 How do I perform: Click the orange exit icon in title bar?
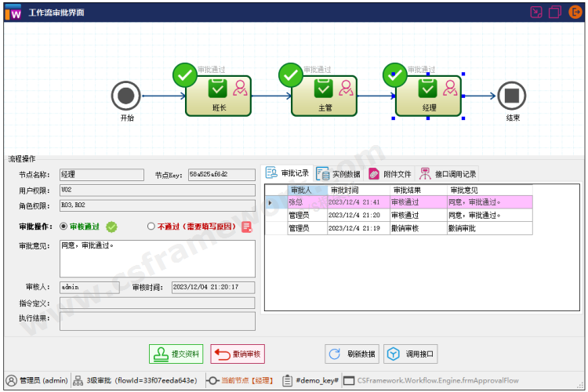point(575,12)
